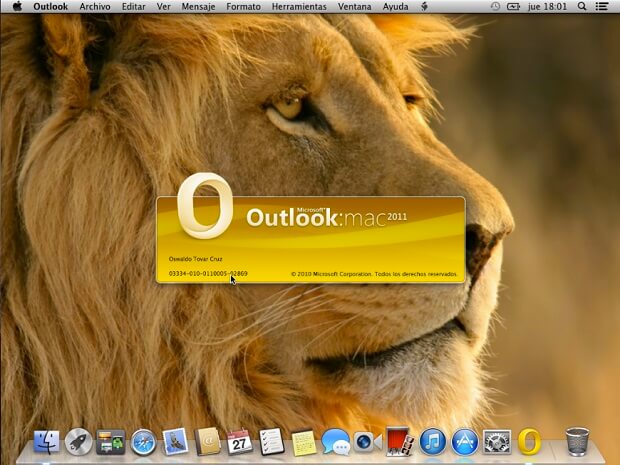Viewport: 620px width, 465px height.
Task: Open Reminders checklist icon in Dock
Action: (x=272, y=441)
